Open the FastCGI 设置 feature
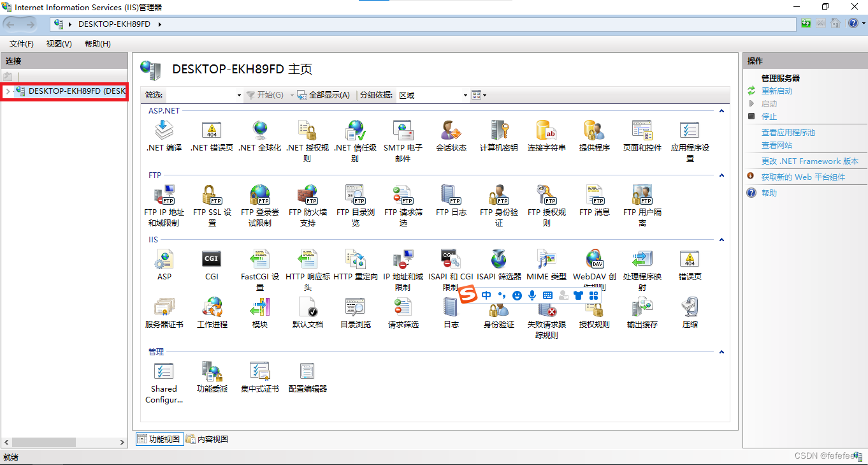This screenshot has height=465, width=868. (259, 270)
